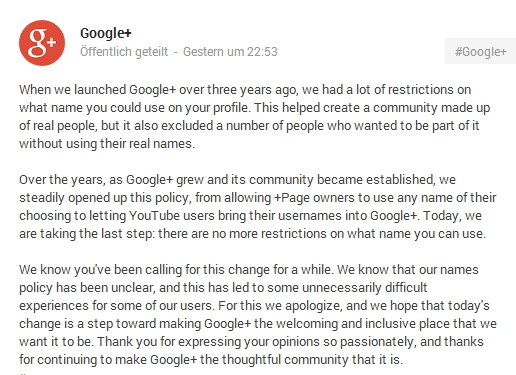Open the "Gestern um 22:53" timestamp
The image size is (516, 375).
click(230, 52)
